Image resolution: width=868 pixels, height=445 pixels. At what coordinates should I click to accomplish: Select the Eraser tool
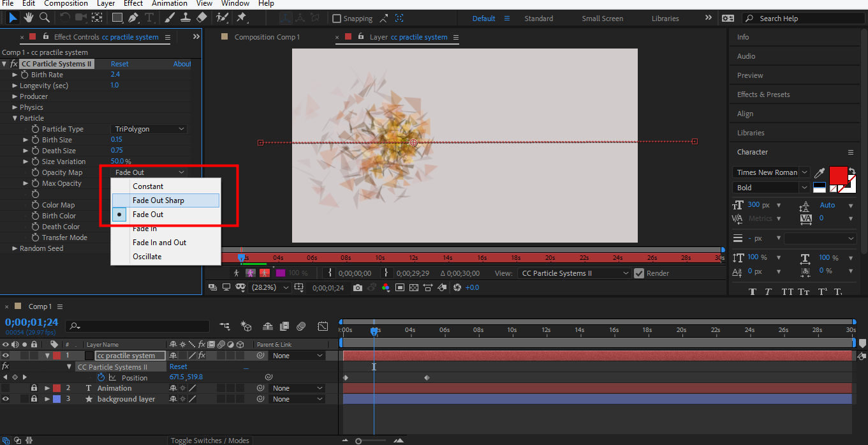tap(202, 18)
